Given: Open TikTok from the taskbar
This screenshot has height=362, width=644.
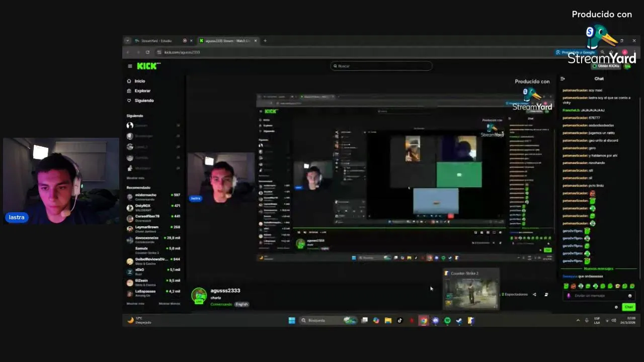Looking at the screenshot, I should point(400,320).
